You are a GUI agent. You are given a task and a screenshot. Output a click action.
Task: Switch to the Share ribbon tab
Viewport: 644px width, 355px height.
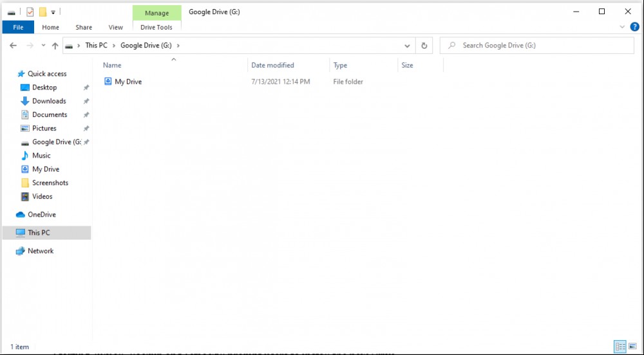coord(84,27)
